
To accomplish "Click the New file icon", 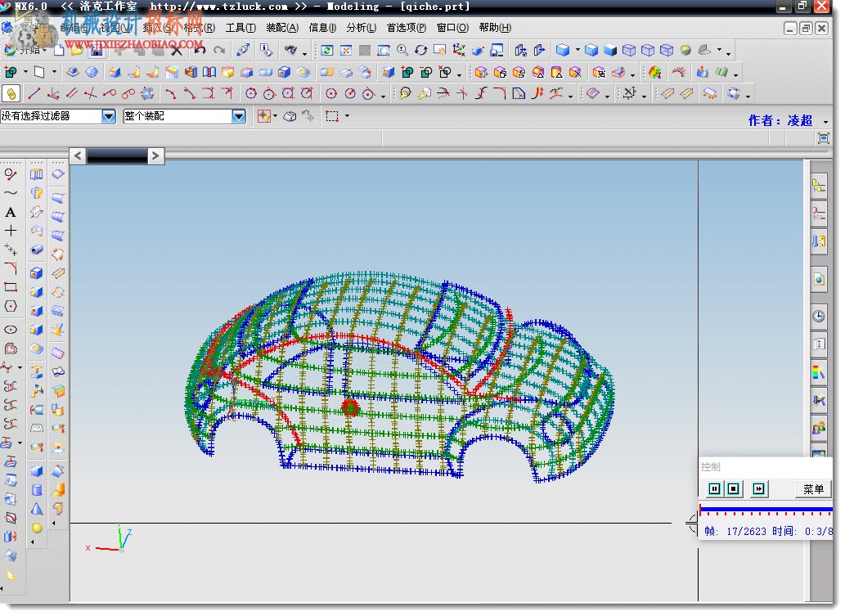I will point(59,50).
